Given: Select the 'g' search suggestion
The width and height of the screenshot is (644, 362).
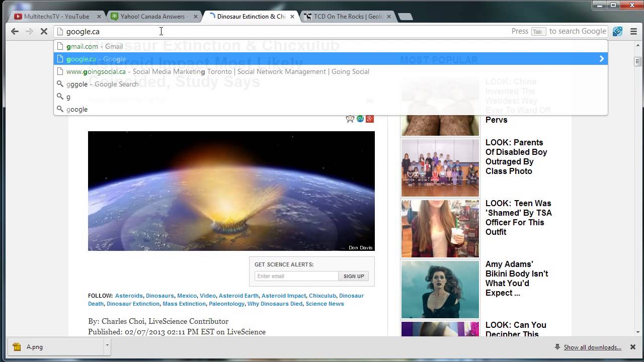Looking at the screenshot, I should point(331,97).
